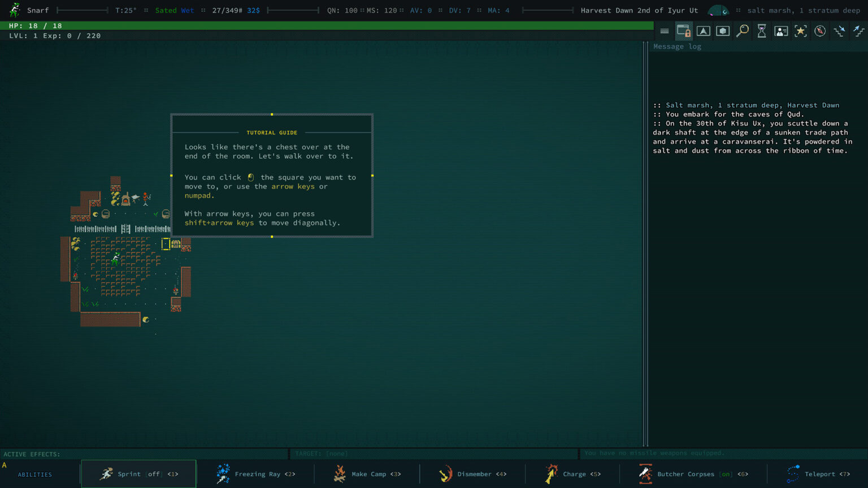Select the Dismember ability

[x=472, y=474]
